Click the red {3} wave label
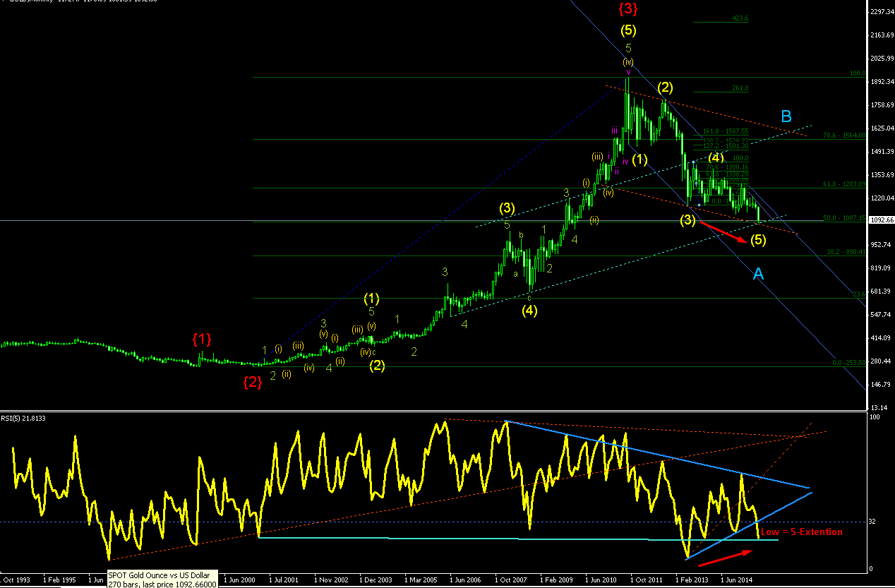Screen dimensions: 895x588 (x=629, y=8)
